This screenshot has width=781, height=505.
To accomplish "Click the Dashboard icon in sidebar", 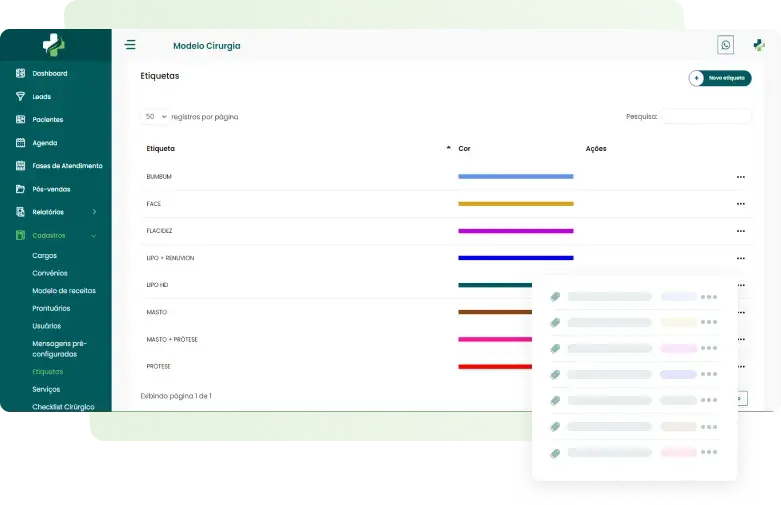I will pyautogui.click(x=21, y=74).
